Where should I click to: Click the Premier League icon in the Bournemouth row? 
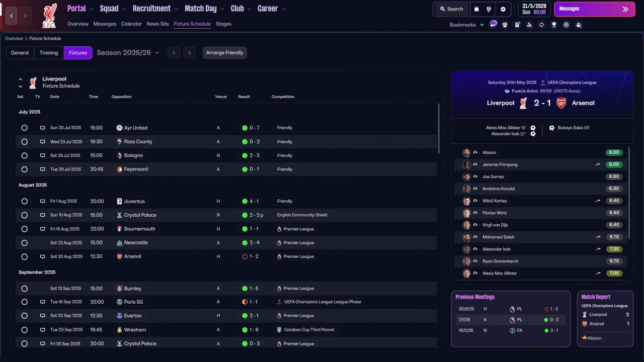click(279, 229)
